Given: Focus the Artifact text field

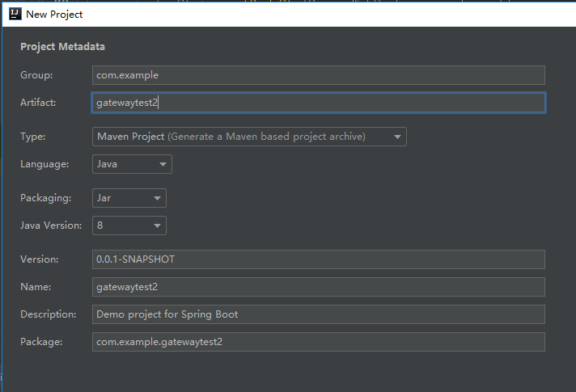Looking at the screenshot, I should pyautogui.click(x=319, y=103).
